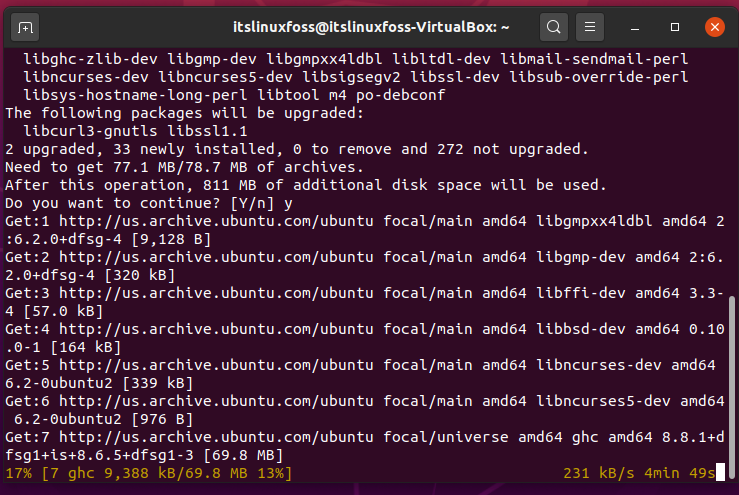Click the size '[976 B]'
The image size is (739, 495).
point(163,419)
